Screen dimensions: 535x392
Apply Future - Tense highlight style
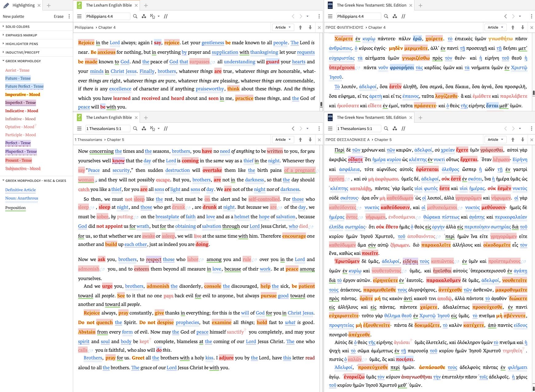pyautogui.click(x=18, y=78)
